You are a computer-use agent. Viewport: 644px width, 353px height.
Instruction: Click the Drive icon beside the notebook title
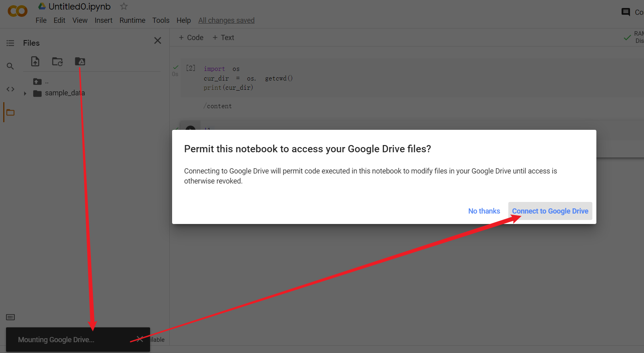[42, 6]
